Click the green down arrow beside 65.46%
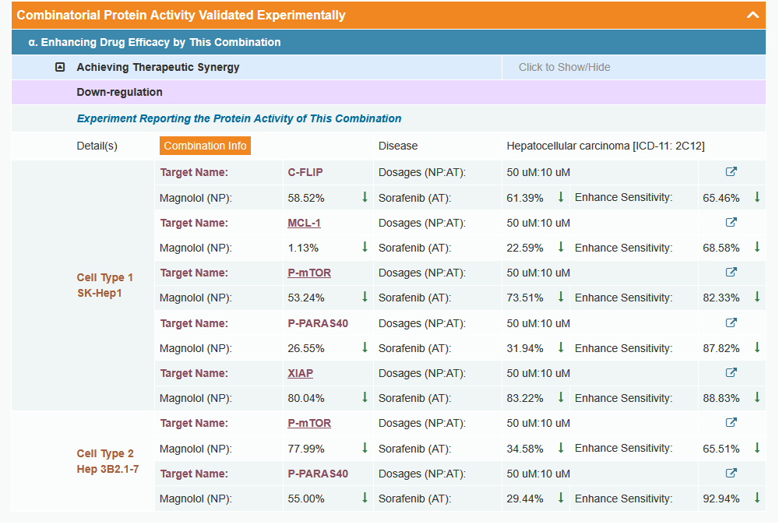This screenshot has width=779, height=532. point(756,197)
